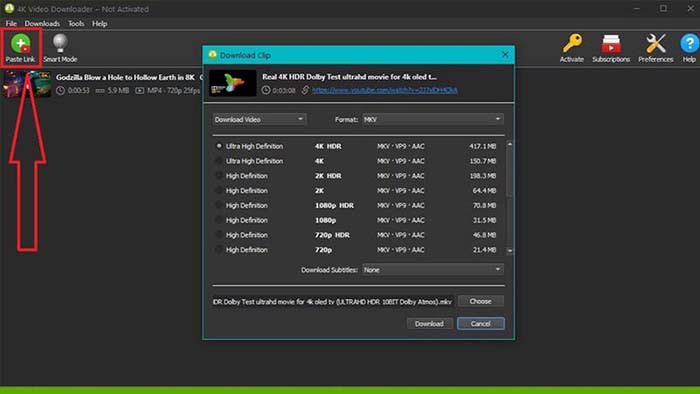The image size is (700, 394).
Task: Enable Smart Mode lightbulb icon
Action: tap(60, 43)
